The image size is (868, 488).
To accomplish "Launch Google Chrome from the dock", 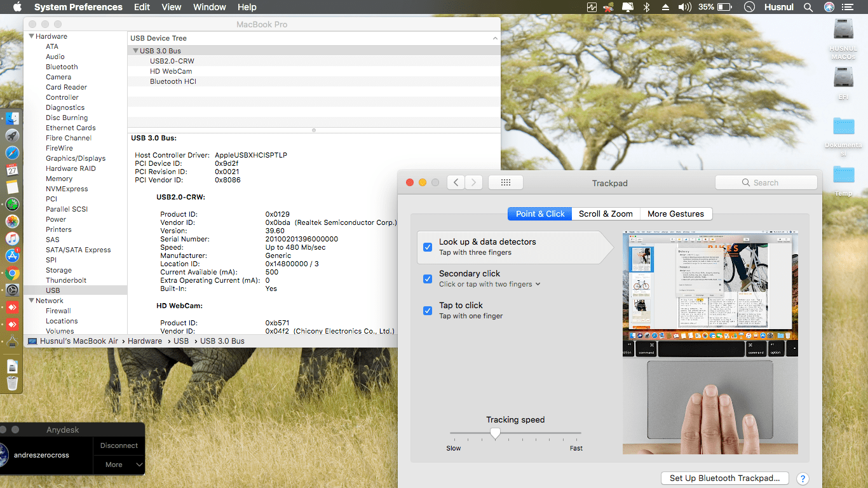I will pyautogui.click(x=12, y=273).
